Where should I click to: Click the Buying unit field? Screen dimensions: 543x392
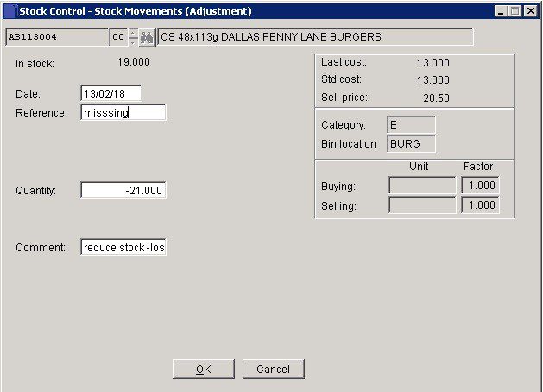coord(422,186)
